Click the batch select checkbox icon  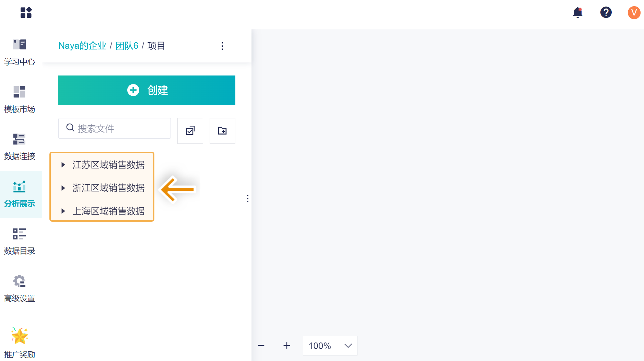coord(190,131)
